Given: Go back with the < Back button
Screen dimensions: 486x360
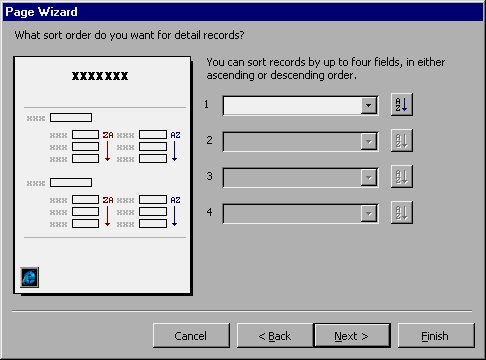Looking at the screenshot, I should tap(275, 335).
